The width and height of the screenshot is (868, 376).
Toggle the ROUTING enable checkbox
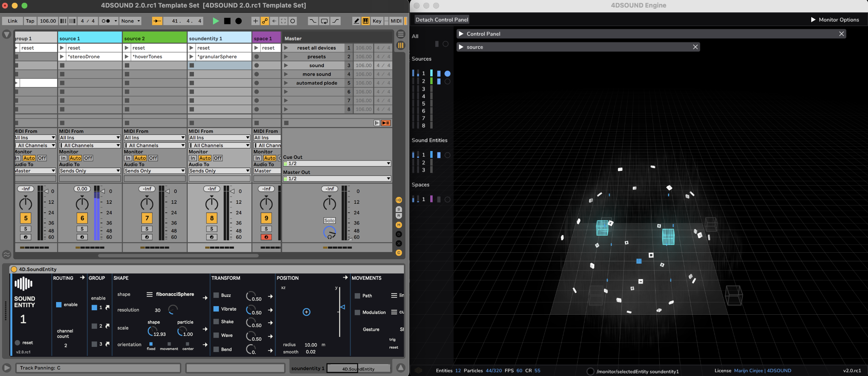[59, 304]
